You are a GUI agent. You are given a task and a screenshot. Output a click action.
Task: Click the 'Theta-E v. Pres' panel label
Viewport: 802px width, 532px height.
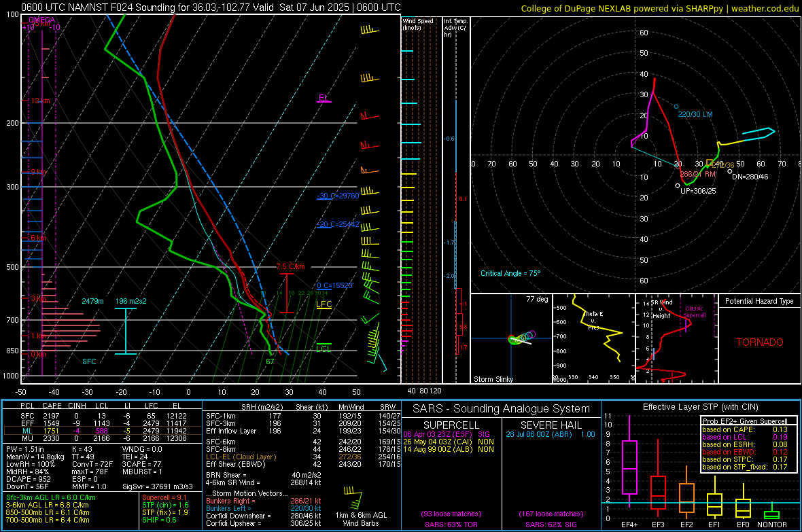pyautogui.click(x=593, y=320)
